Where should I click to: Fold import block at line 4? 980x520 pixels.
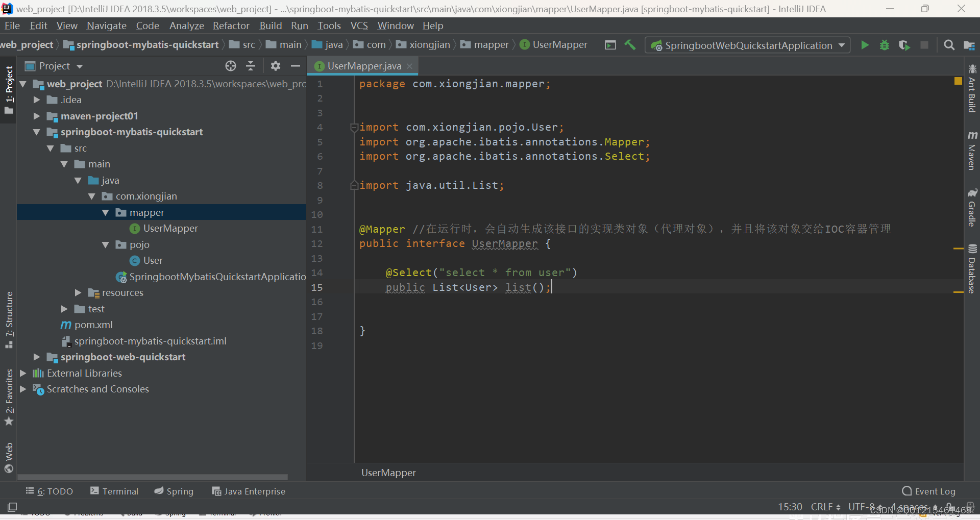point(354,128)
